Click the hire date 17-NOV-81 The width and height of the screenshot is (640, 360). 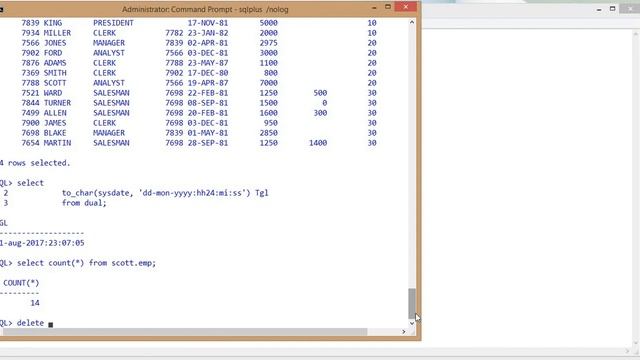(x=208, y=23)
